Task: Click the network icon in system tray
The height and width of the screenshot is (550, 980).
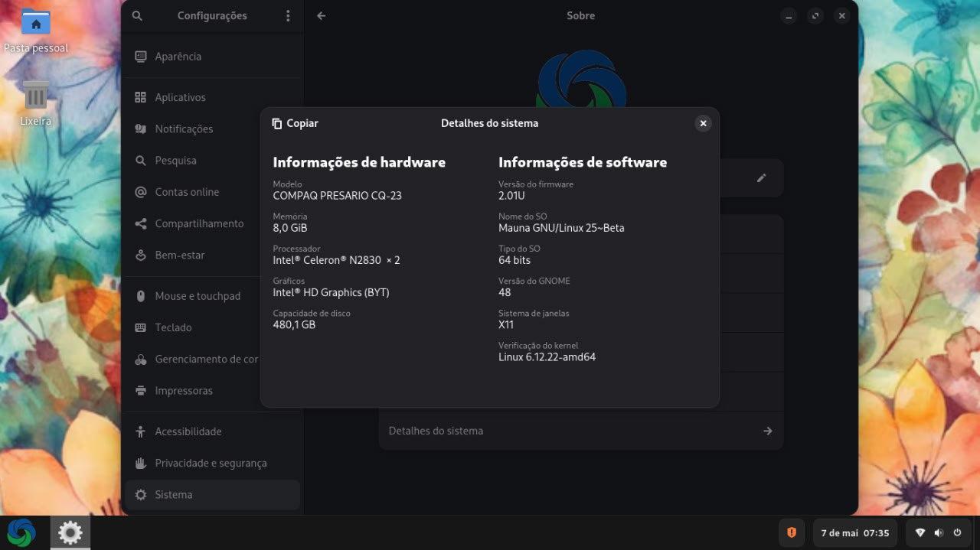Action: pyautogui.click(x=920, y=532)
